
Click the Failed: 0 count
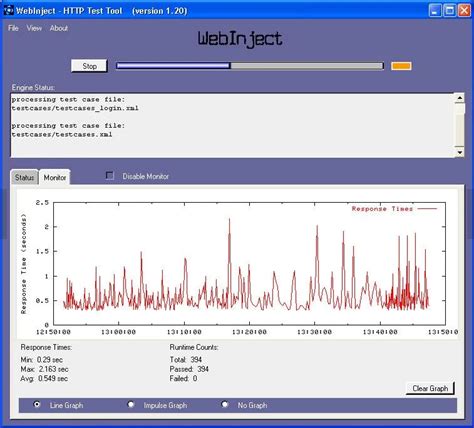point(183,378)
